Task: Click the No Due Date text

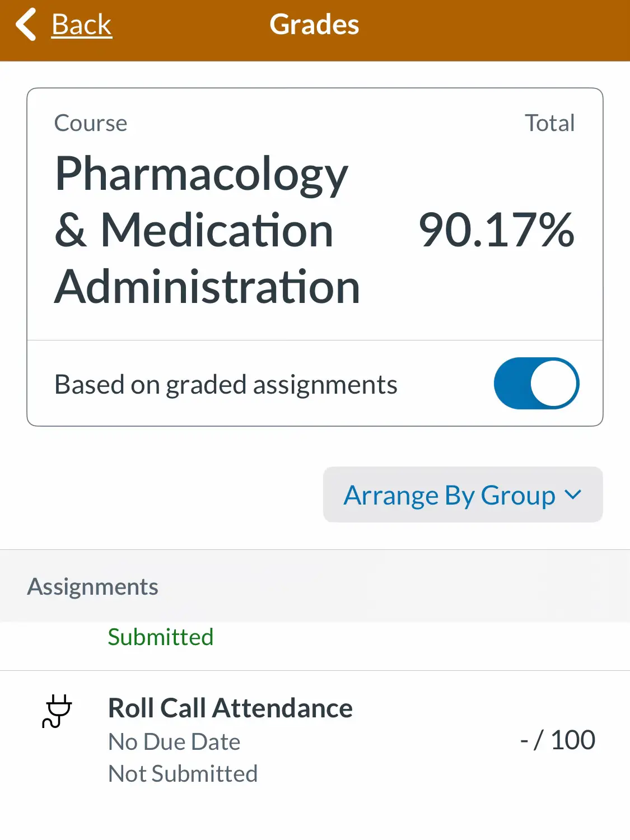Action: click(174, 742)
